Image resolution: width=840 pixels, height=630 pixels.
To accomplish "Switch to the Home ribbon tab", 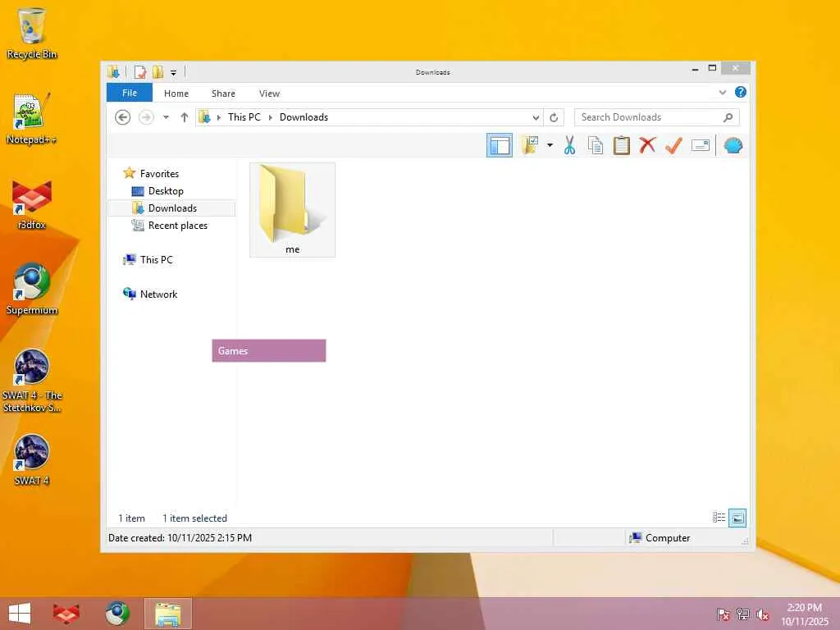I will point(176,94).
